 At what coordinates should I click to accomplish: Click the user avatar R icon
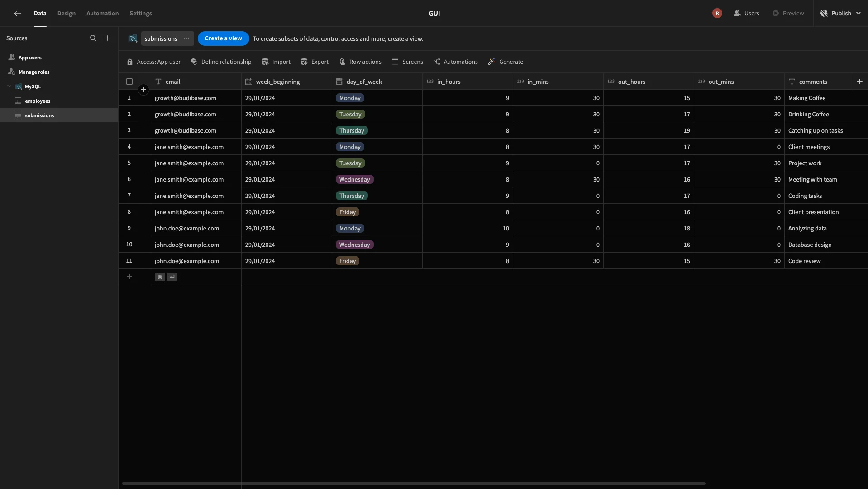coord(717,13)
